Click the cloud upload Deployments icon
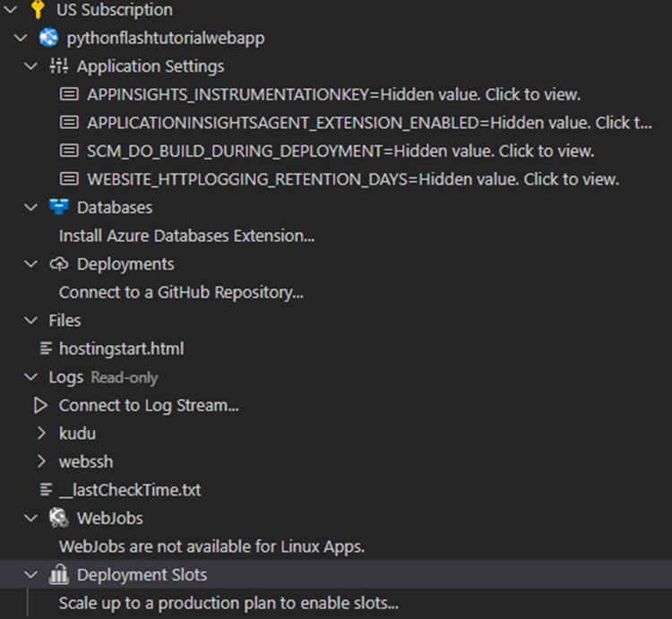This screenshot has height=619, width=672. pyautogui.click(x=59, y=264)
